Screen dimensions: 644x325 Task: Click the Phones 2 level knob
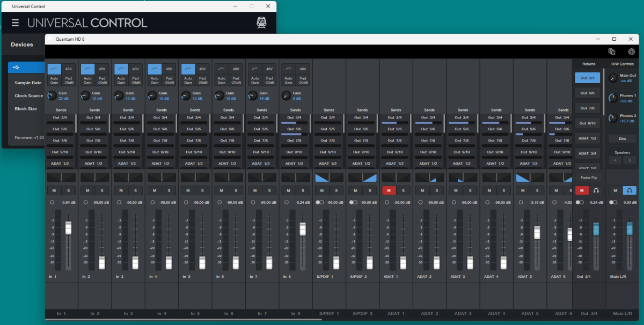point(613,118)
